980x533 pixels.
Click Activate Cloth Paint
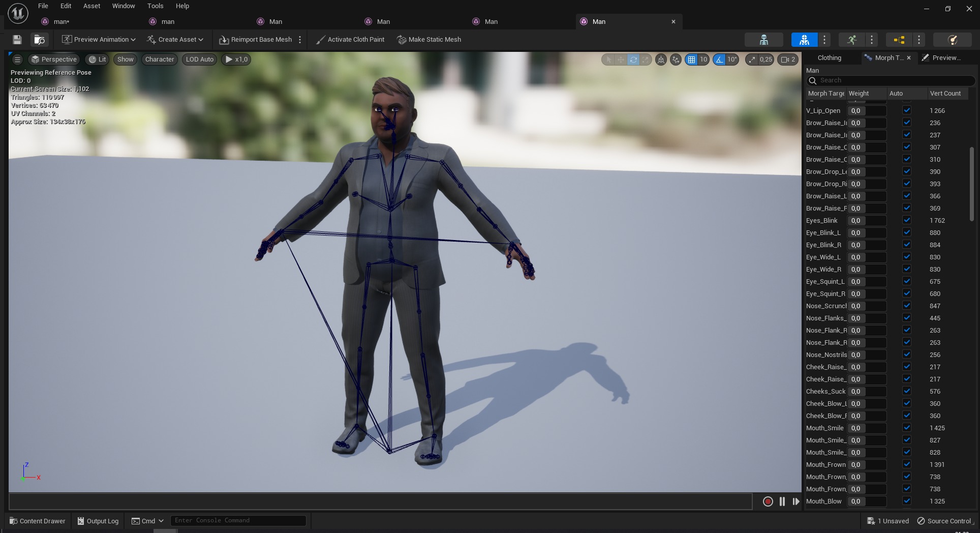[350, 40]
